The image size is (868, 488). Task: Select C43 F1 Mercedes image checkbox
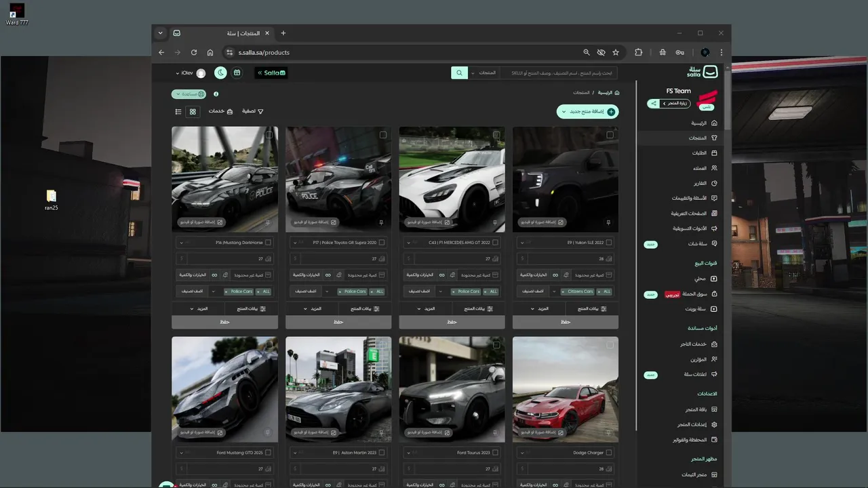[x=496, y=135]
